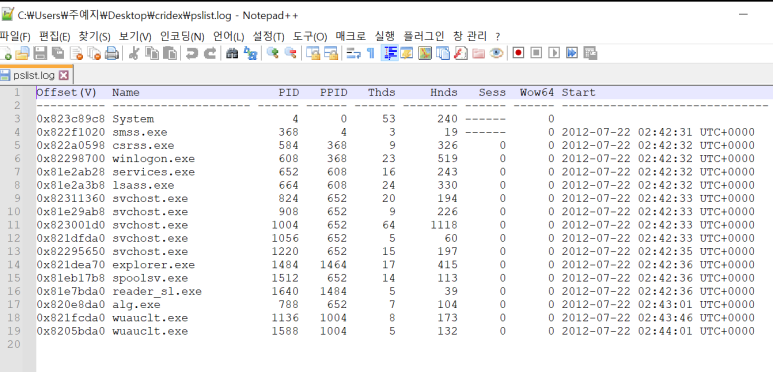The image size is (773, 372).
Task: Click the 'Wow64' column header text
Action: point(537,93)
